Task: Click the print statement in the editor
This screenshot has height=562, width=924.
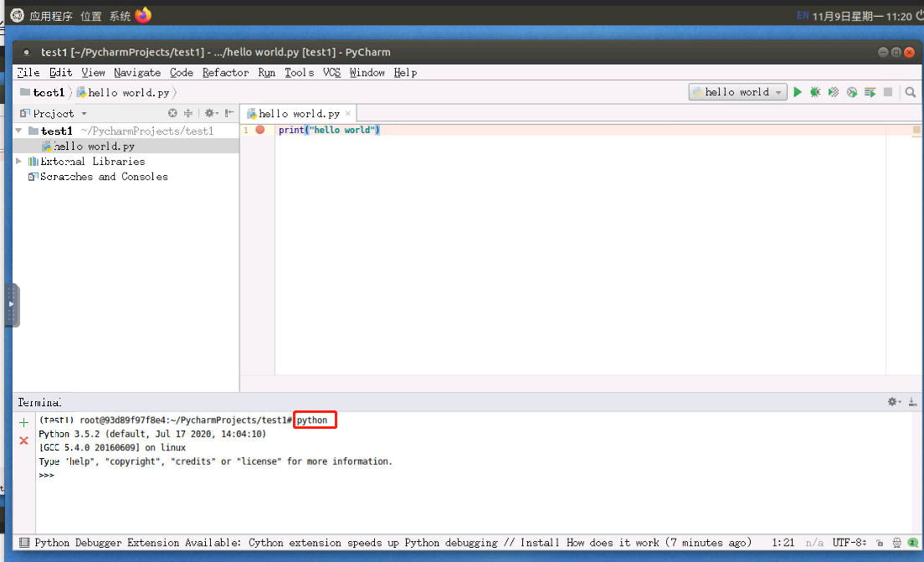Action: (x=330, y=130)
